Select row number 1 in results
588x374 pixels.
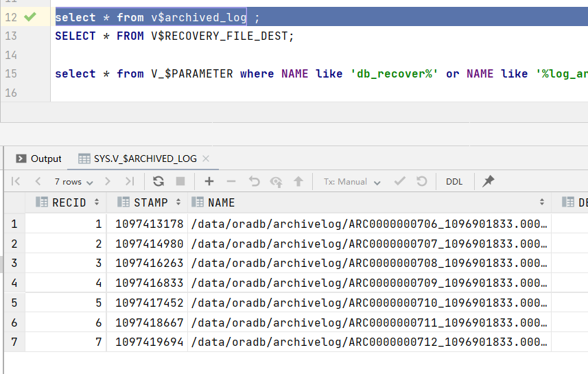14,224
